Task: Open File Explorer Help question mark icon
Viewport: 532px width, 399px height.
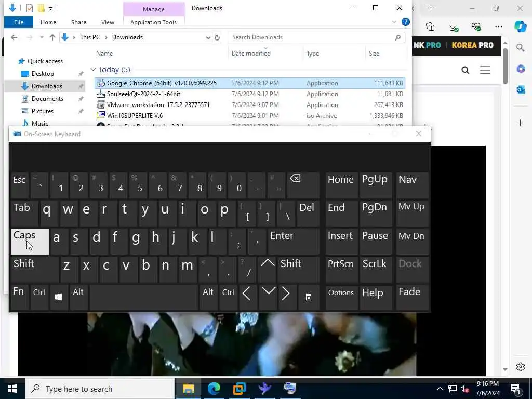Action: click(x=405, y=22)
